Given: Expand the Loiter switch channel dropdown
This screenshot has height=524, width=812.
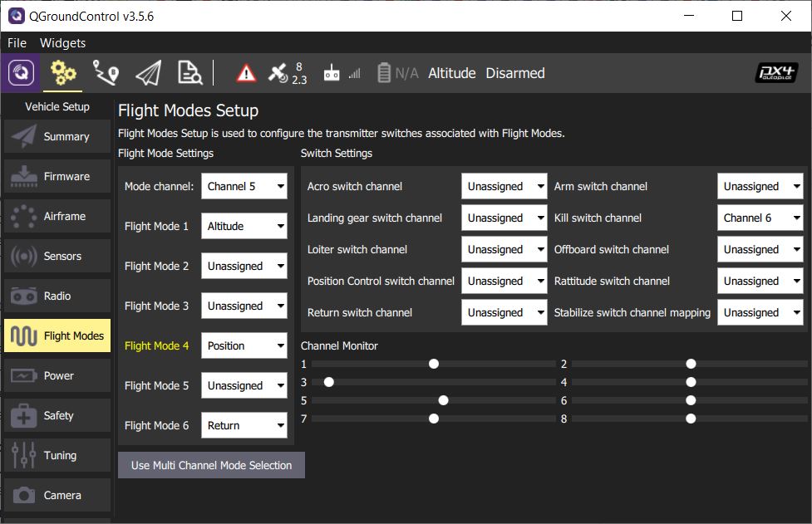Looking at the screenshot, I should click(x=504, y=249).
